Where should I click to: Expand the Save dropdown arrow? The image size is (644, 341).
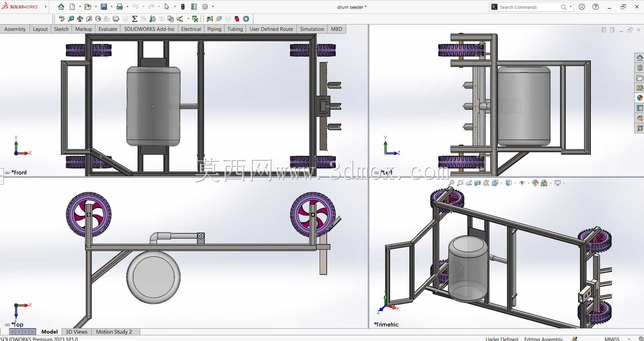click(112, 7)
